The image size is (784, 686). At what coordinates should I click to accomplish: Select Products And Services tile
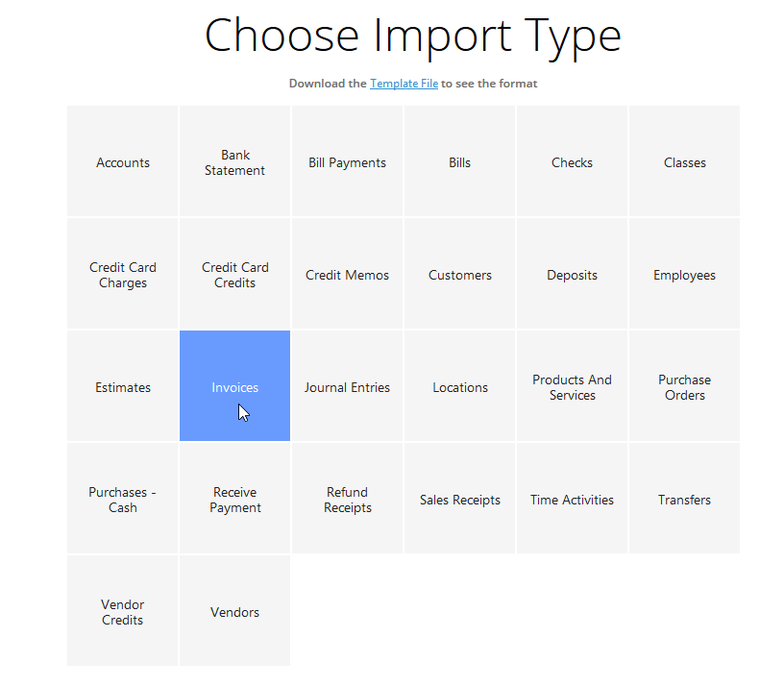[572, 385]
